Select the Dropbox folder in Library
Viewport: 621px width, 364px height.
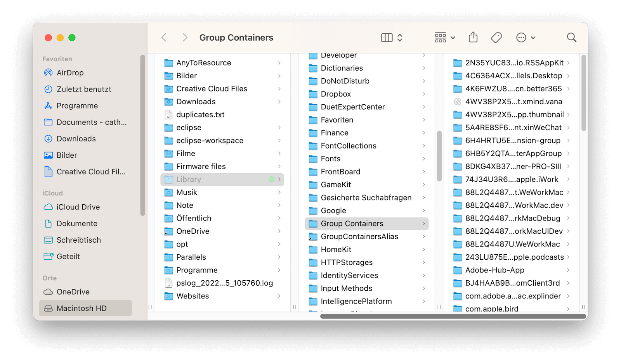(367, 94)
